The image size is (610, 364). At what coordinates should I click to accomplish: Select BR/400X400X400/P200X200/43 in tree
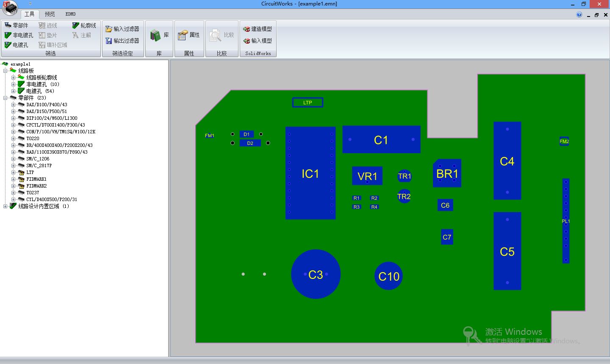coord(59,145)
